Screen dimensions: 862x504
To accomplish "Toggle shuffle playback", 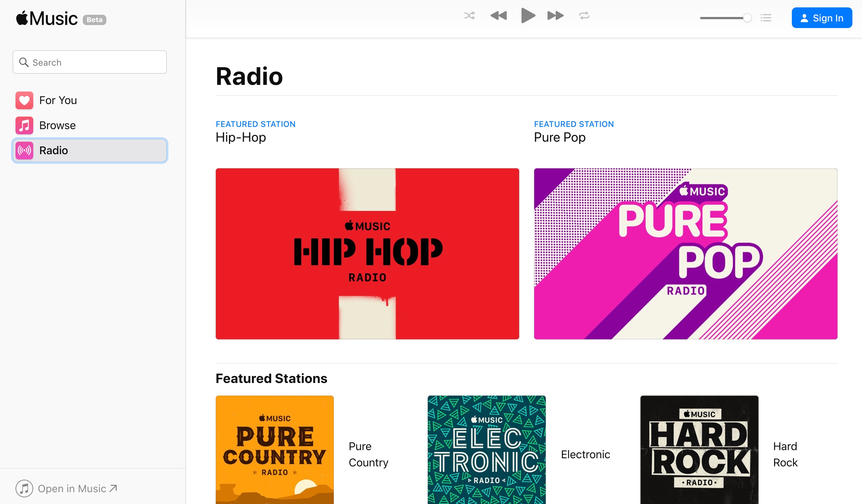I will 469,16.
